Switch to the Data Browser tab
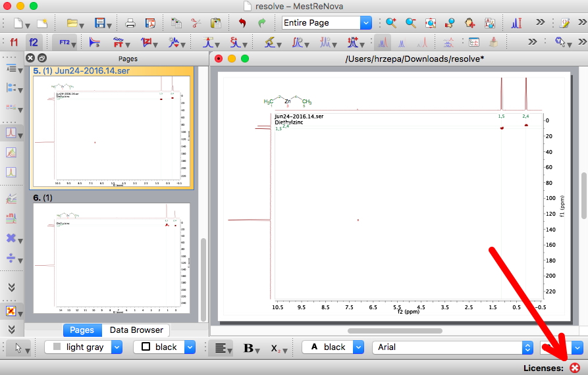The image size is (588, 375). pyautogui.click(x=136, y=330)
